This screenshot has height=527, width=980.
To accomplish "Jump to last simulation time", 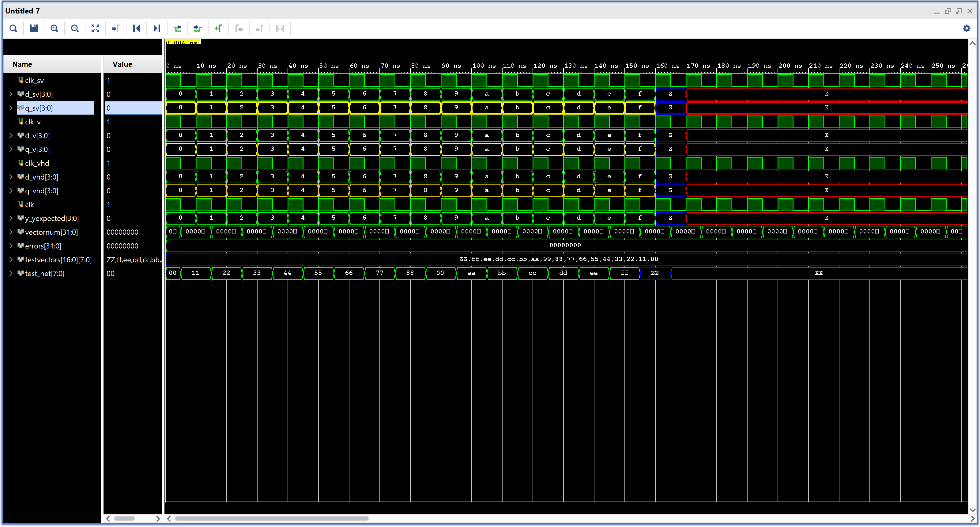I will click(x=157, y=28).
